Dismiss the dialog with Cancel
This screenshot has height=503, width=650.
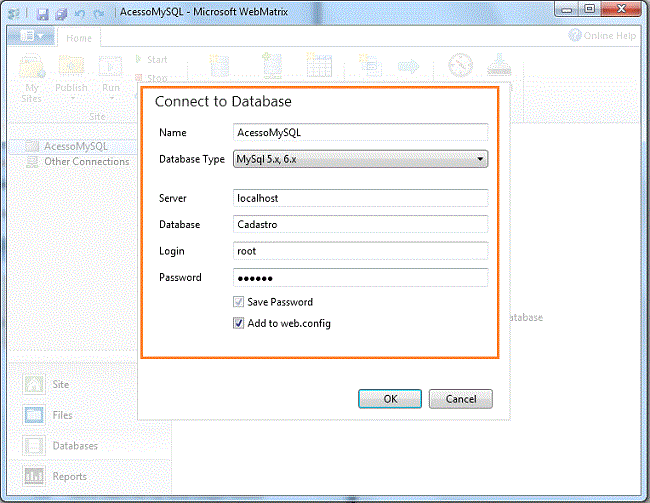[x=461, y=399]
